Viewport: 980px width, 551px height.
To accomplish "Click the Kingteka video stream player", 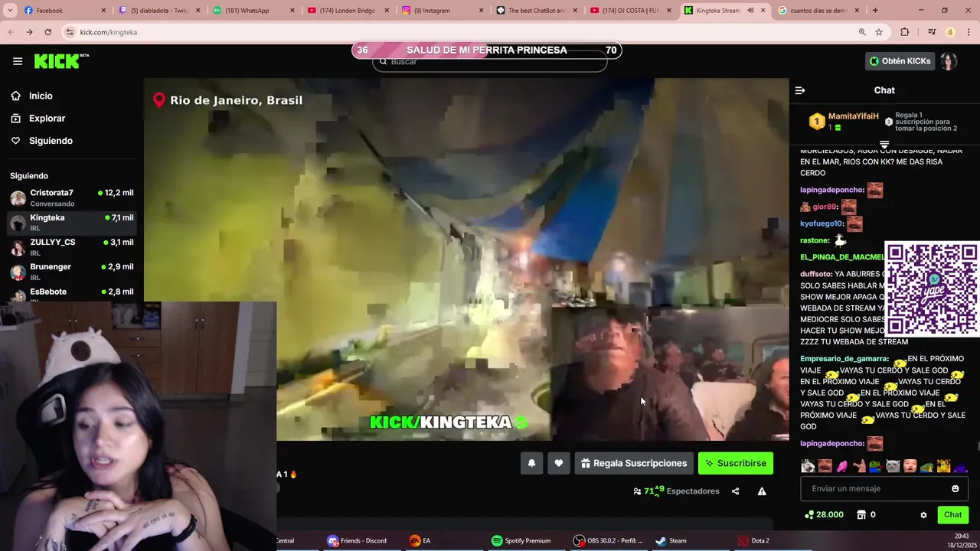I will click(466, 259).
